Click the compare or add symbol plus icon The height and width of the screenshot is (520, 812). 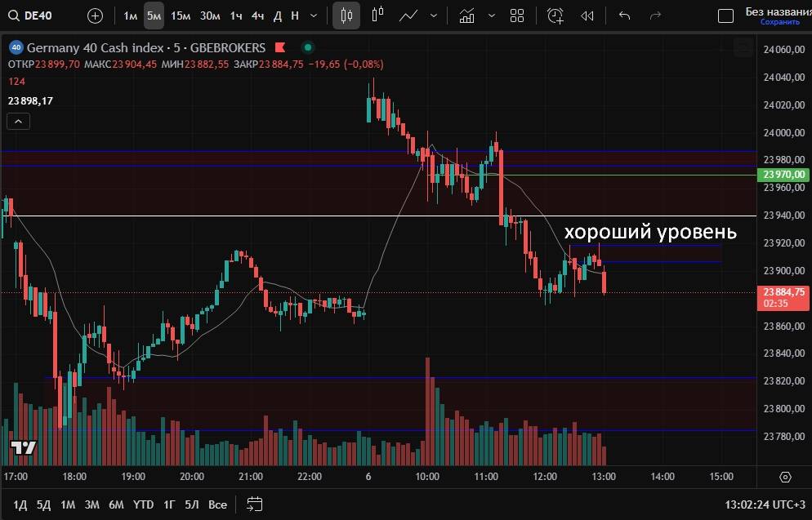(96, 16)
